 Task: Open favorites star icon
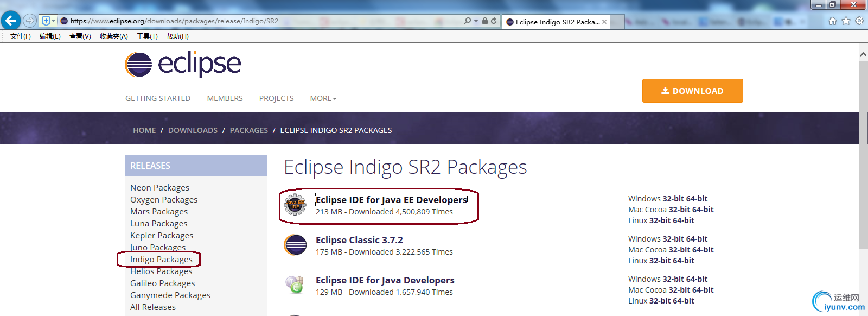(x=846, y=21)
